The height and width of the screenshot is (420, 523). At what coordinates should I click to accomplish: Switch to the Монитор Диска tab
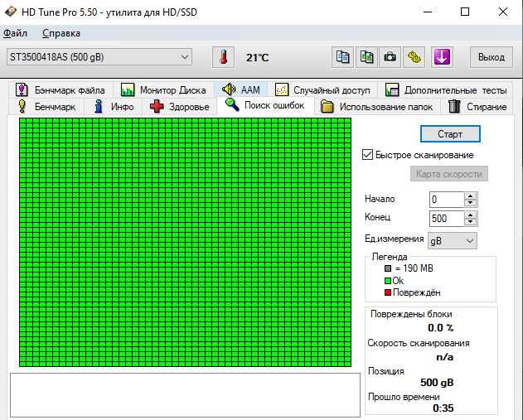[x=163, y=90]
